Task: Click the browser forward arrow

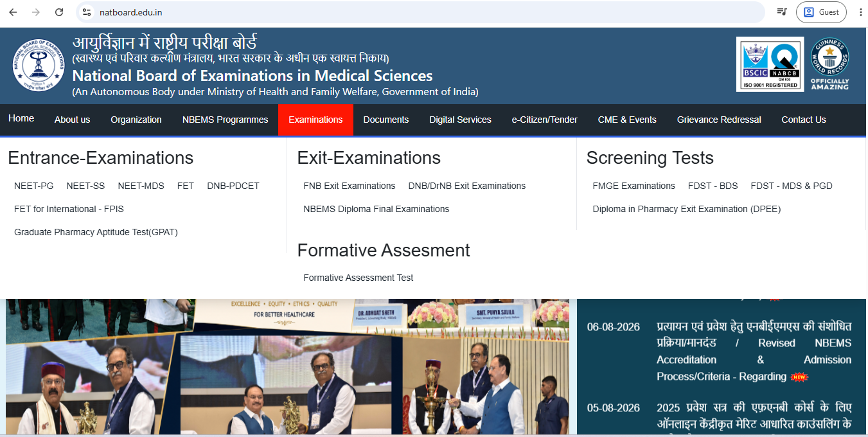Action: tap(36, 12)
